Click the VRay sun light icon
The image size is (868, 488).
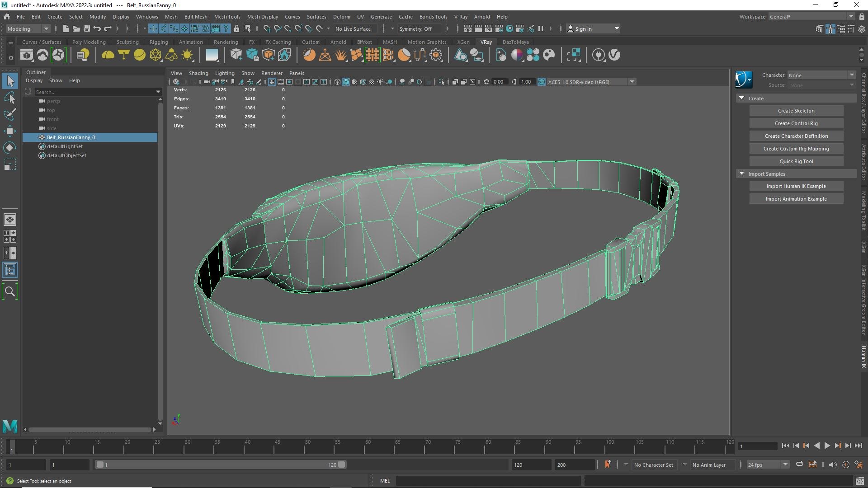[187, 55]
